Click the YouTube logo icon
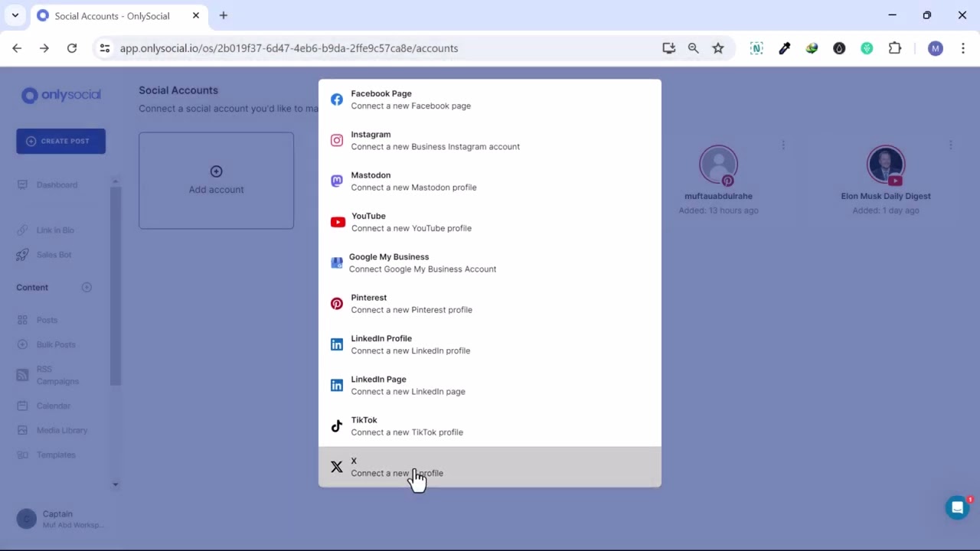Viewport: 980px width, 551px height. coord(338,222)
